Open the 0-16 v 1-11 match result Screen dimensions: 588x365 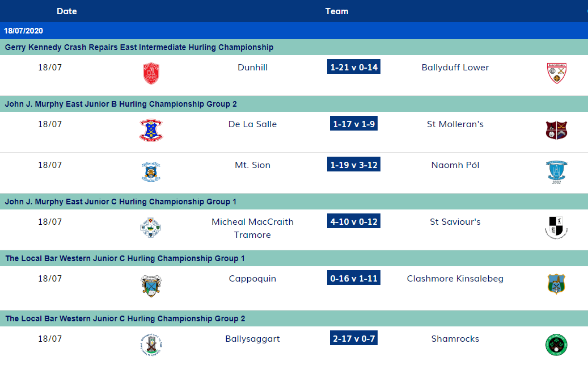pos(354,278)
